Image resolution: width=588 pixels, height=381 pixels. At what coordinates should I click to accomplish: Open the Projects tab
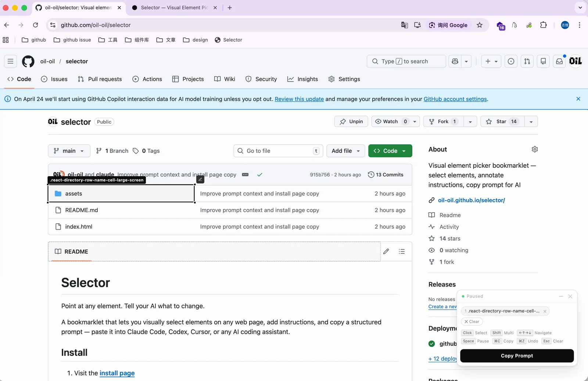coord(188,79)
